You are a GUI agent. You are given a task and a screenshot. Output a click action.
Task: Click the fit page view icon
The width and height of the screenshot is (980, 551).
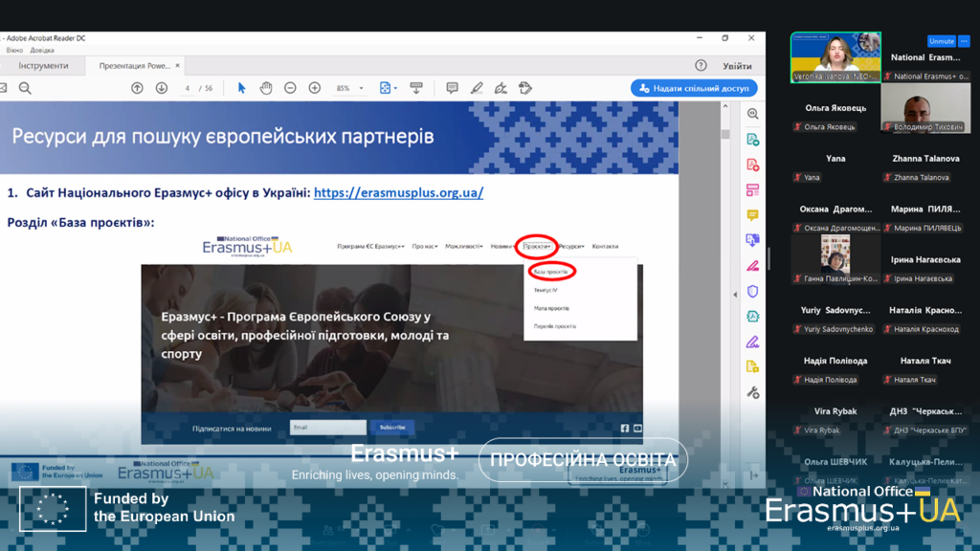click(x=385, y=88)
